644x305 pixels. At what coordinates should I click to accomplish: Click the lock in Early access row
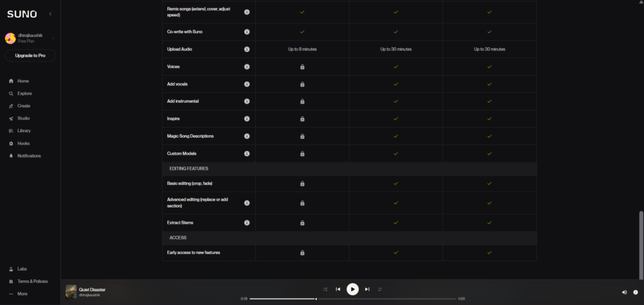[303, 252]
